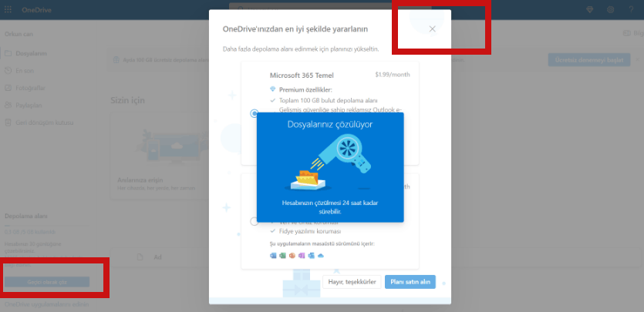Select the second plan radio button
The height and width of the screenshot is (312, 644).
(255, 221)
